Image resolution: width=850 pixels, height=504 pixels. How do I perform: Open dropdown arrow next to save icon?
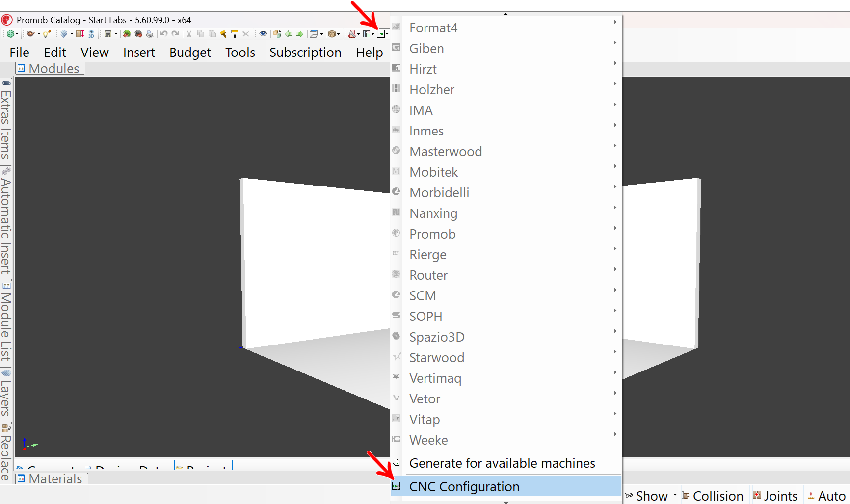tap(116, 34)
